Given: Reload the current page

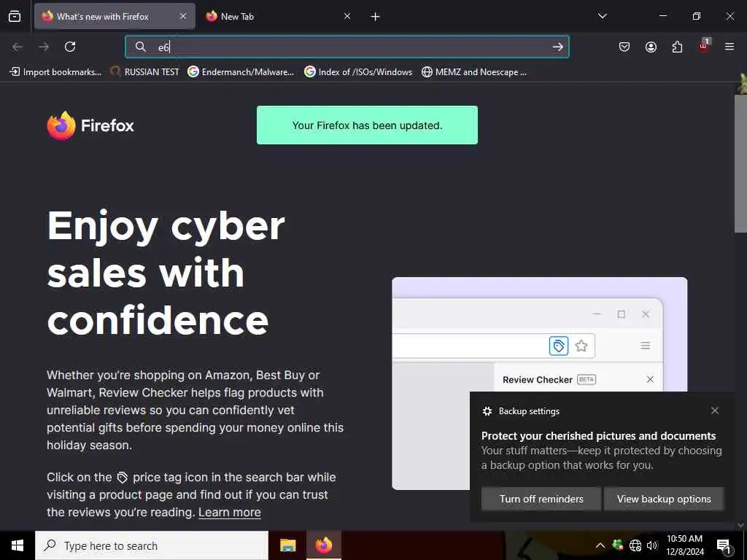Looking at the screenshot, I should [70, 47].
